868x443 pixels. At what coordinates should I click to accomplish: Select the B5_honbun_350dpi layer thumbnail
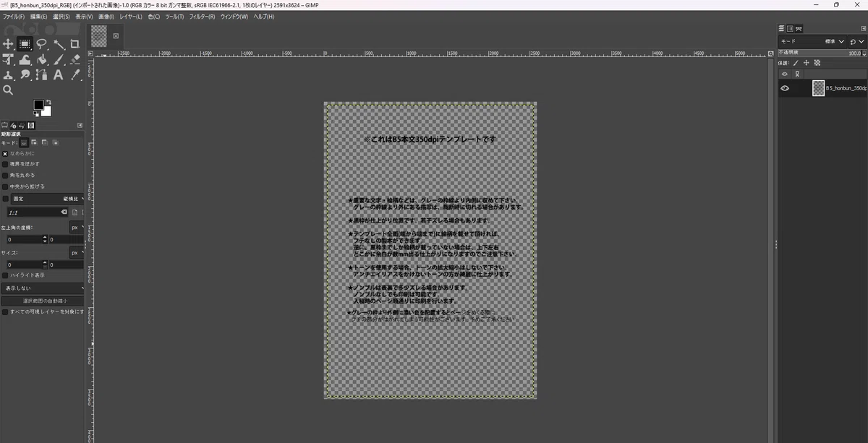point(818,88)
